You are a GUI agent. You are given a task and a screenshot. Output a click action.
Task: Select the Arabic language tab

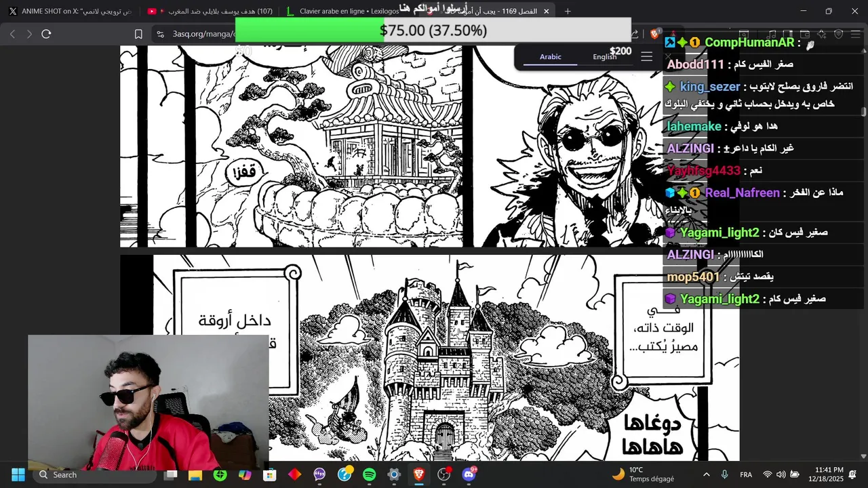[x=551, y=57]
